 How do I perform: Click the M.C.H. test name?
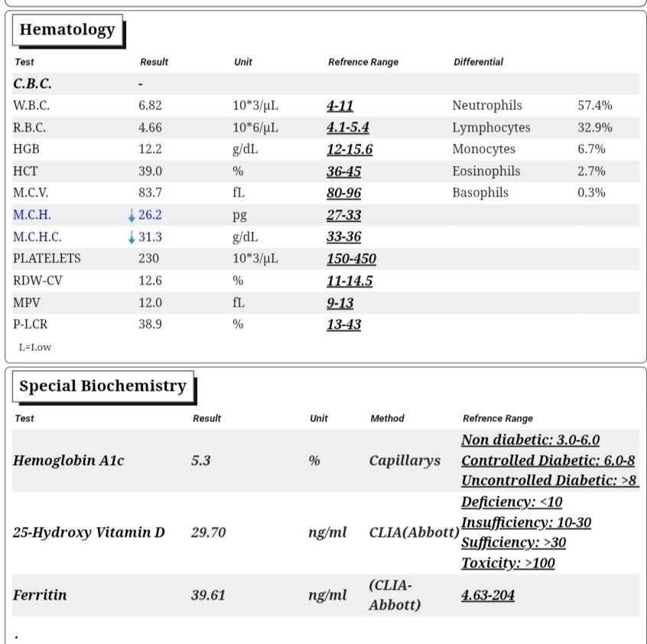[x=32, y=215]
